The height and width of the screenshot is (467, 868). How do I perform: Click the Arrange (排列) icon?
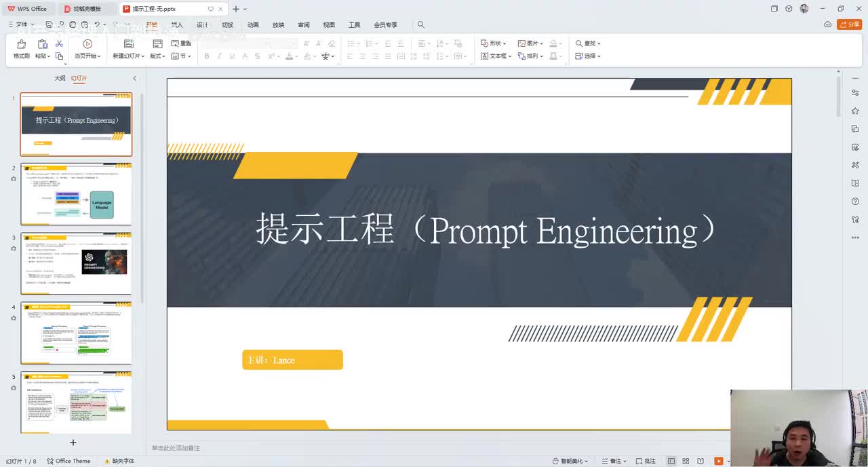tap(521, 56)
